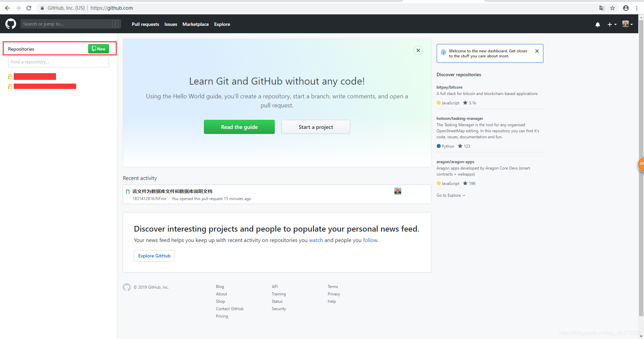Click the GitHub Octocat logo in header
Screen dimensions: 644x339
click(x=11, y=24)
